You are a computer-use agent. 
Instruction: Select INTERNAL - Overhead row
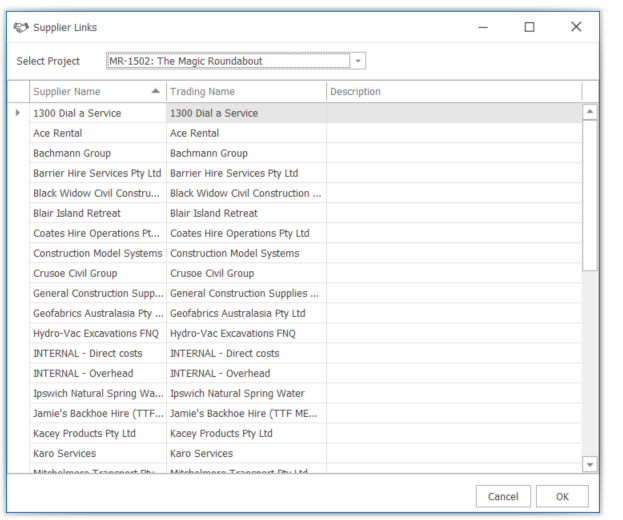tap(97, 373)
